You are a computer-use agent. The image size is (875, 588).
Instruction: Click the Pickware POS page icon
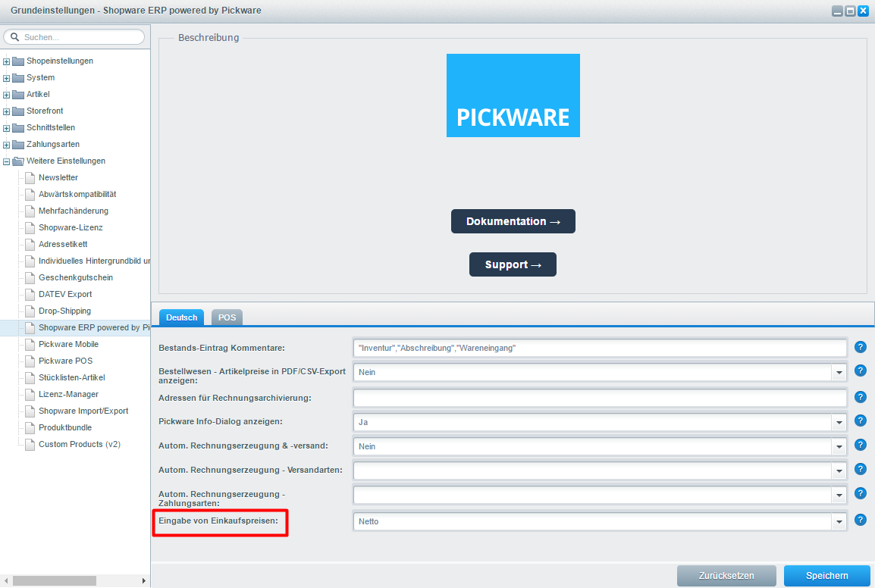click(x=30, y=361)
